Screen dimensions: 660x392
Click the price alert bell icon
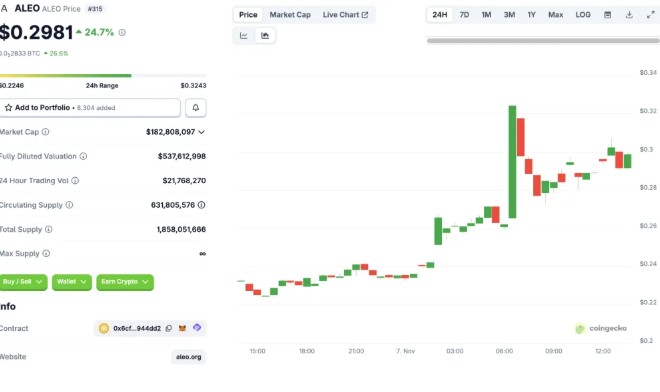pyautogui.click(x=196, y=108)
